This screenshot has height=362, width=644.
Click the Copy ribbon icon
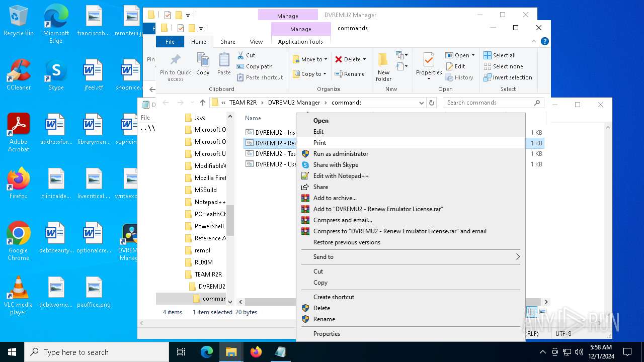point(203,64)
